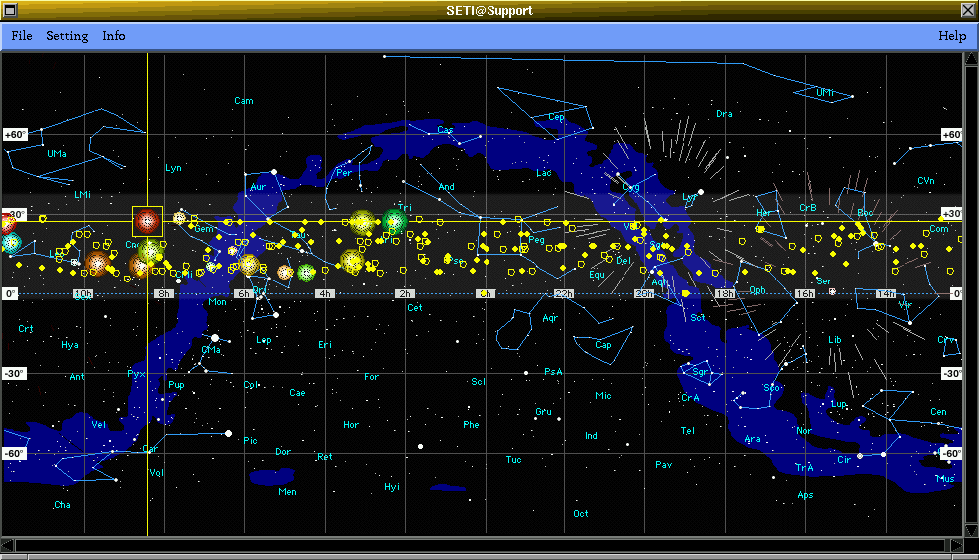Click the 'Cet' constellation label
979x560 pixels.
click(415, 308)
